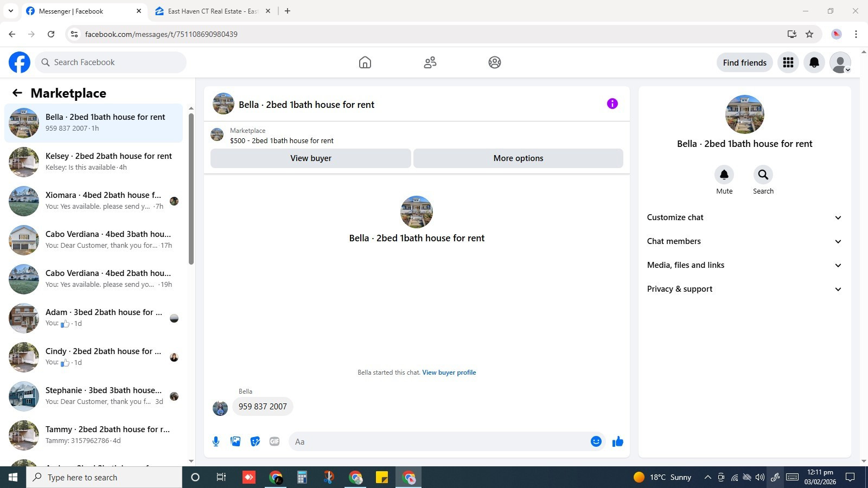Choose a GIF
Screen dimensions: 868x488
coord(275,441)
